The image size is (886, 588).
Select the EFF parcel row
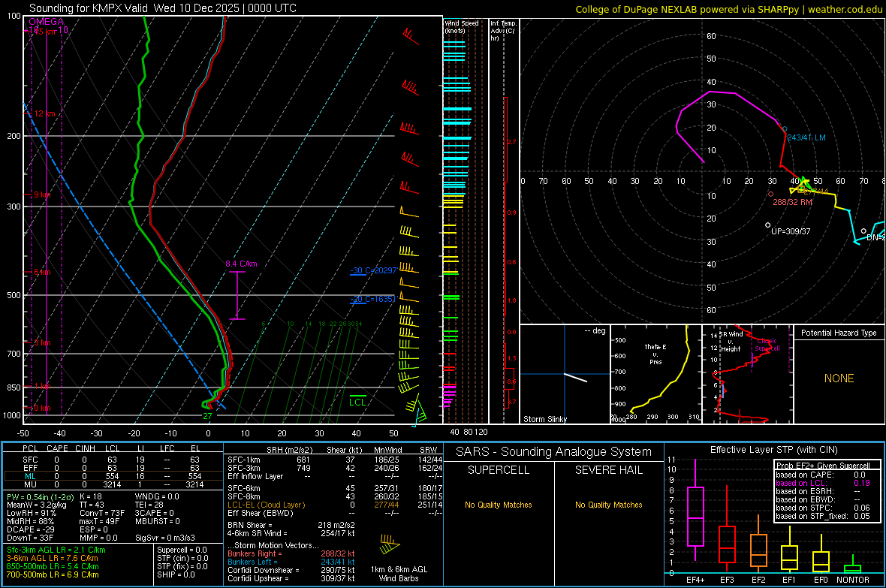coord(113,468)
